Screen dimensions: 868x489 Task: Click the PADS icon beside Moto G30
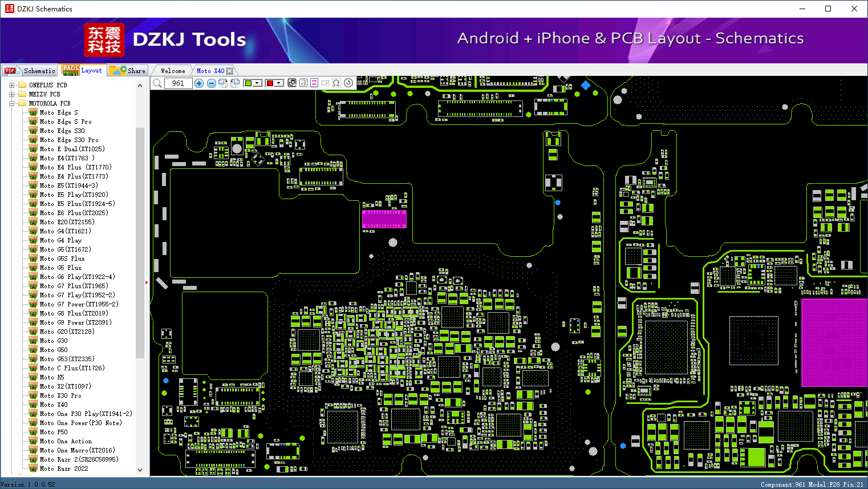coord(33,341)
